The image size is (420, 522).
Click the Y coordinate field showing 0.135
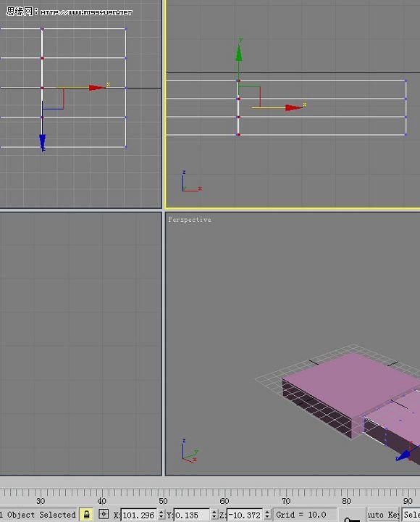click(192, 515)
